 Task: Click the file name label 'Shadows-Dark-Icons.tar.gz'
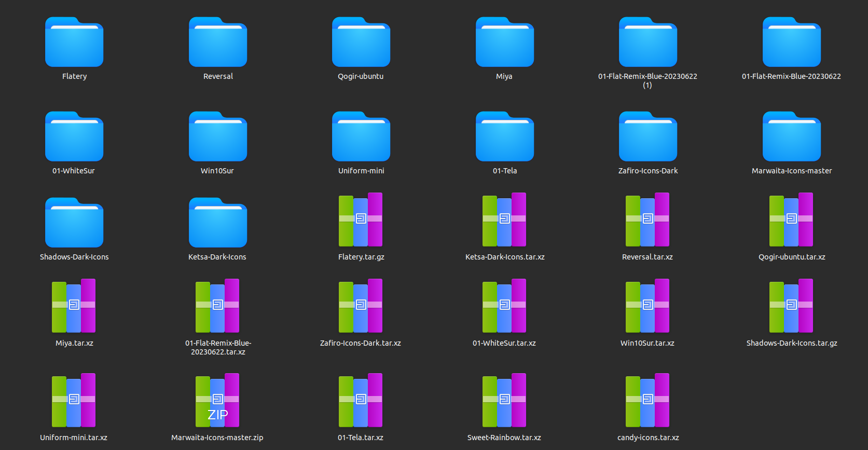point(792,343)
